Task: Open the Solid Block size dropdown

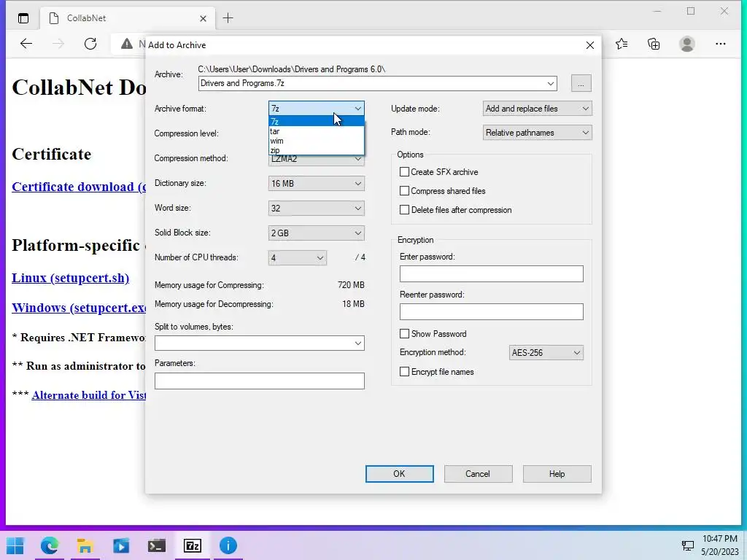Action: [x=317, y=233]
